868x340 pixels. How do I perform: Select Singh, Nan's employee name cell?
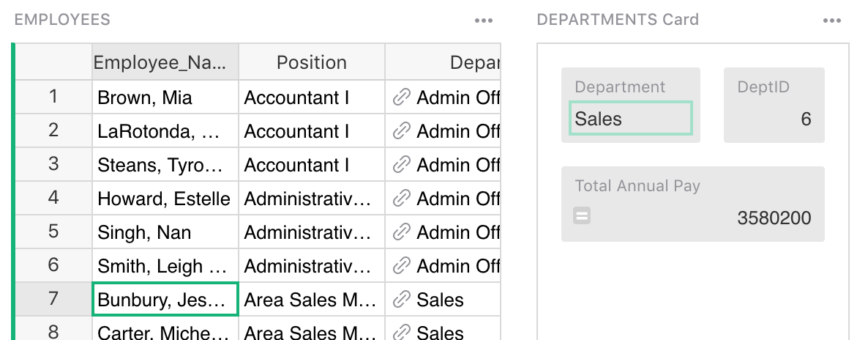(165, 232)
